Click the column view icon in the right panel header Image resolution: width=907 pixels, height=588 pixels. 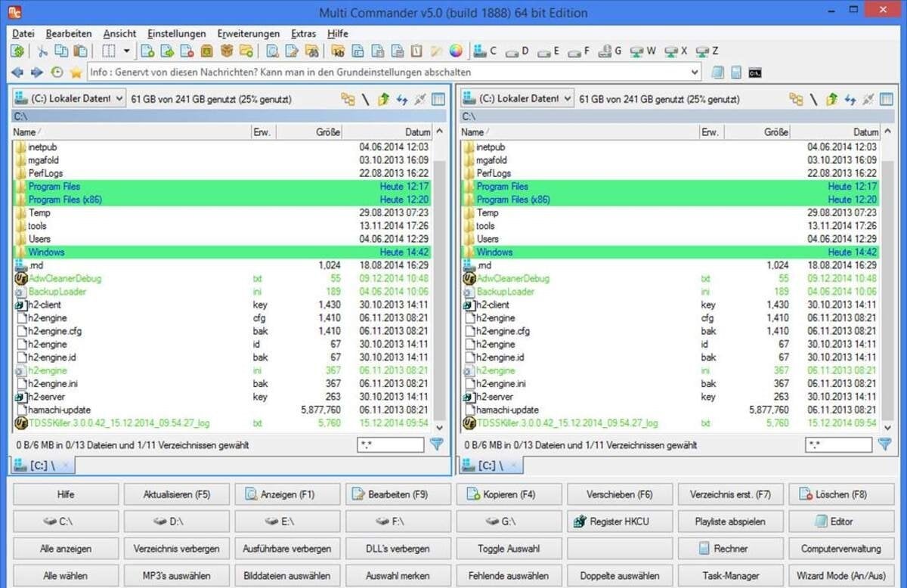point(886,99)
